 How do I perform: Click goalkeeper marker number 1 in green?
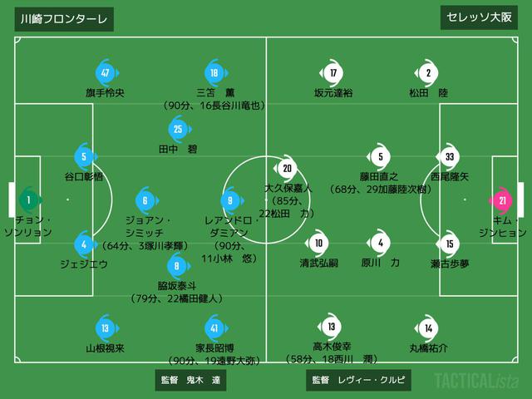pos(30,199)
